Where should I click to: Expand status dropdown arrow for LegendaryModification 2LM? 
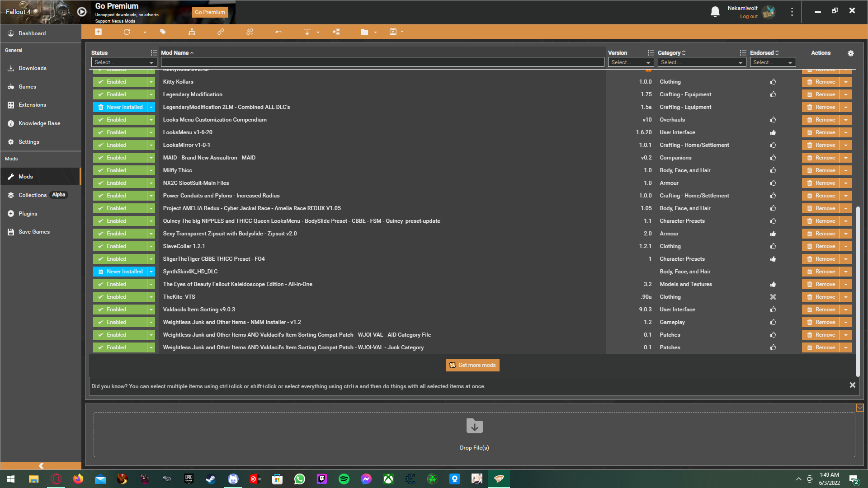151,107
